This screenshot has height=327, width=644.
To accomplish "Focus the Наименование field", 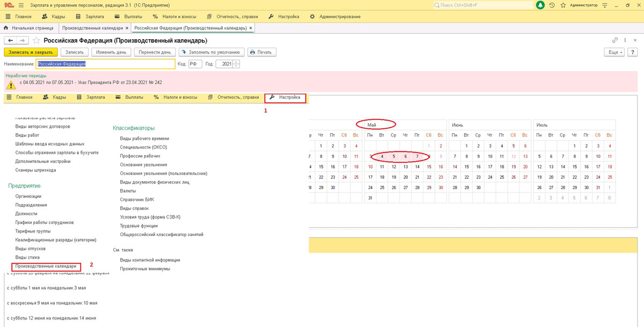I will click(105, 64).
